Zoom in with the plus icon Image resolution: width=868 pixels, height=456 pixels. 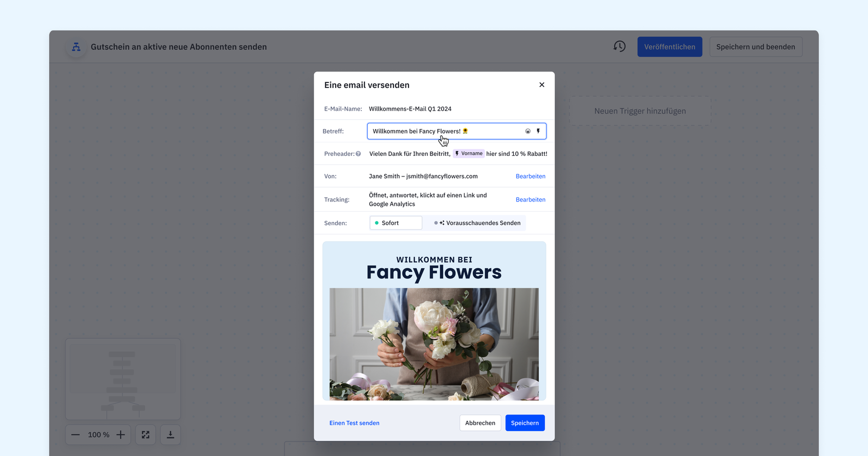121,435
